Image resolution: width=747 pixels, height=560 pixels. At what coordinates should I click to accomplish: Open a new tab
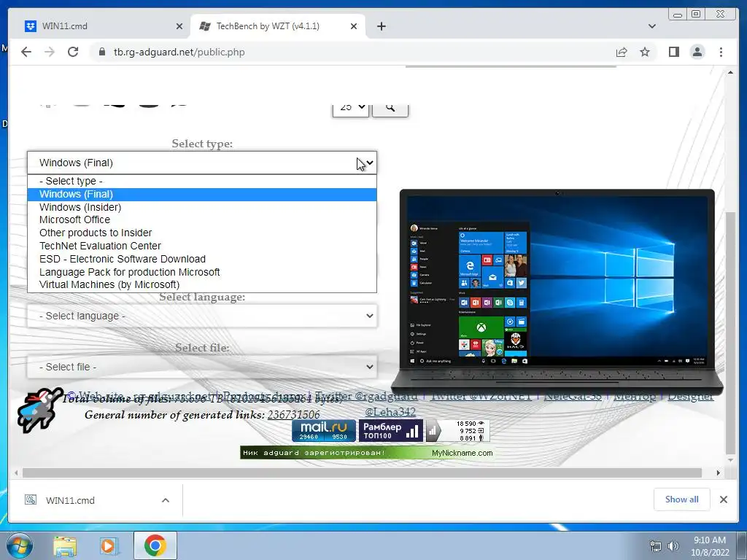pos(381,26)
